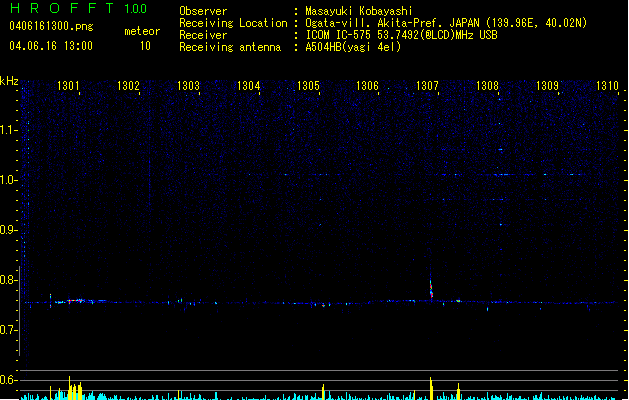Viewport: 629px width, 400px height.
Task: Click the 0.8 kHz frequency label
Action: (x=8, y=280)
